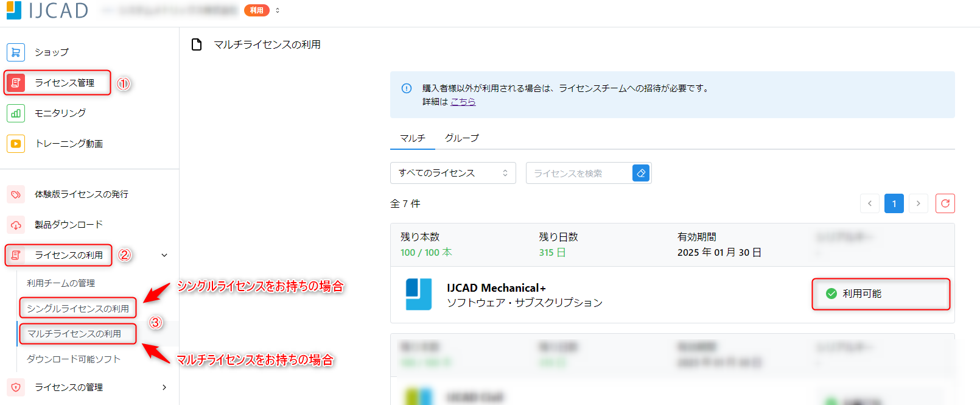Open 利用チームの管理
The height and width of the screenshot is (405, 980).
pos(61,283)
